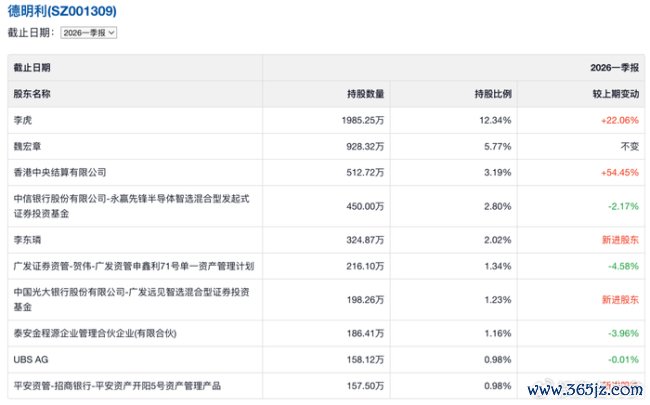This screenshot has width=650, height=405.
Task: Click the 1.16% holding ratio
Action: click(497, 333)
